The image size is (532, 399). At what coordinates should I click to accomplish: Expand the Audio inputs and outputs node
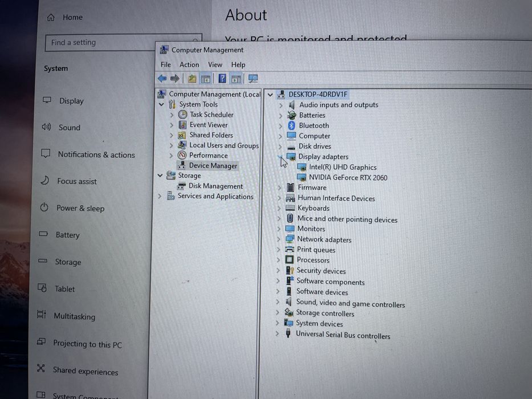click(x=281, y=105)
